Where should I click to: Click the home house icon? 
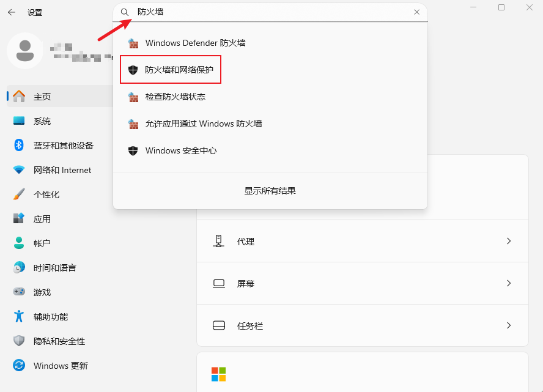click(19, 96)
